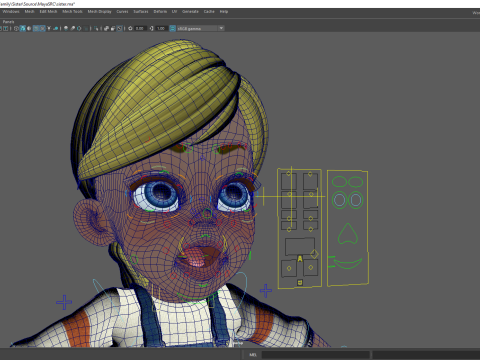Select the blue cross control near right shoulder
This screenshot has width=480, height=360.
pyautogui.click(x=266, y=291)
